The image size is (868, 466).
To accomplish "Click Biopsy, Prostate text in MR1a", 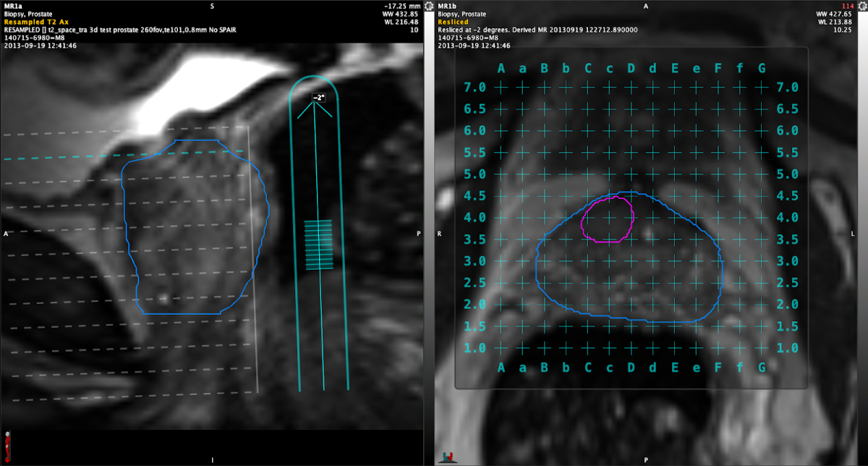I will tap(30, 14).
